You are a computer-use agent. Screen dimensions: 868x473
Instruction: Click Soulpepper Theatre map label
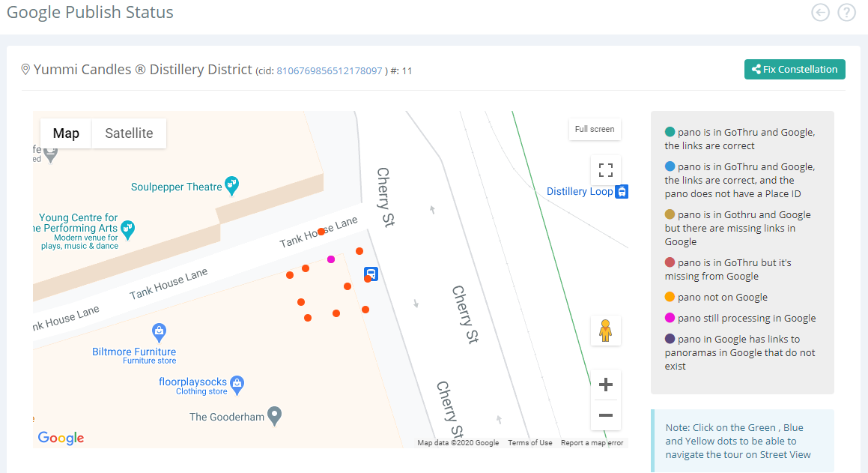176,187
